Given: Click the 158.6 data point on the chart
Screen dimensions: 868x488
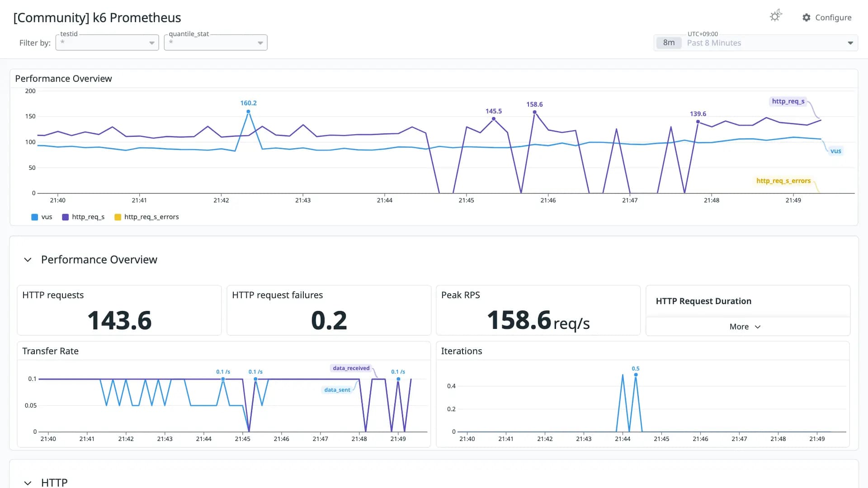Looking at the screenshot, I should (534, 112).
